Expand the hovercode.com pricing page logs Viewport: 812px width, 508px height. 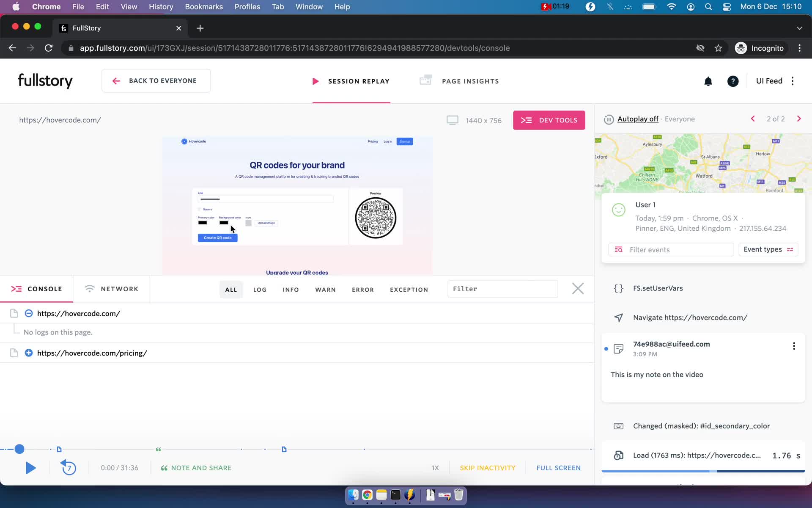pos(29,352)
